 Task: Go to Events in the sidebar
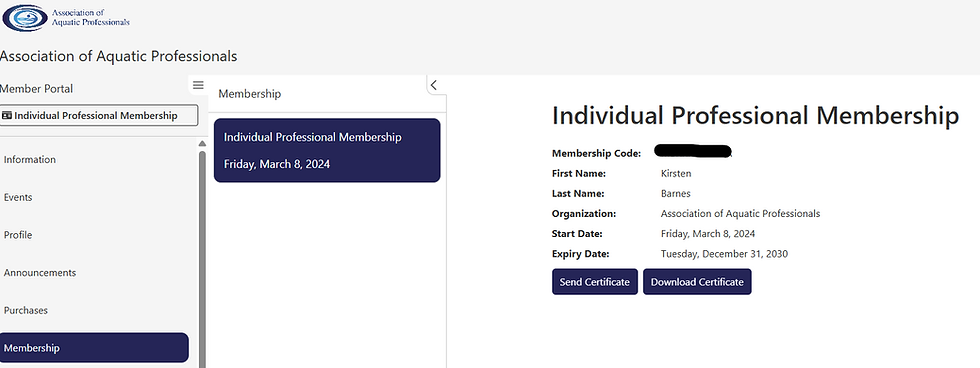[18, 197]
